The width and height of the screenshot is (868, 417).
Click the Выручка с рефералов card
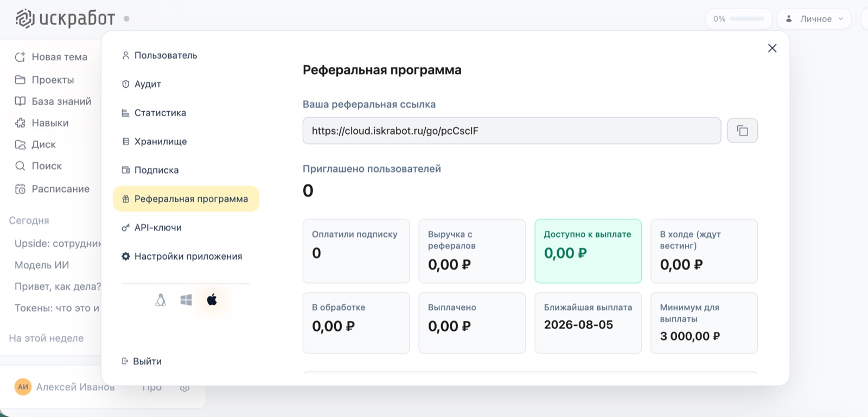point(472,251)
